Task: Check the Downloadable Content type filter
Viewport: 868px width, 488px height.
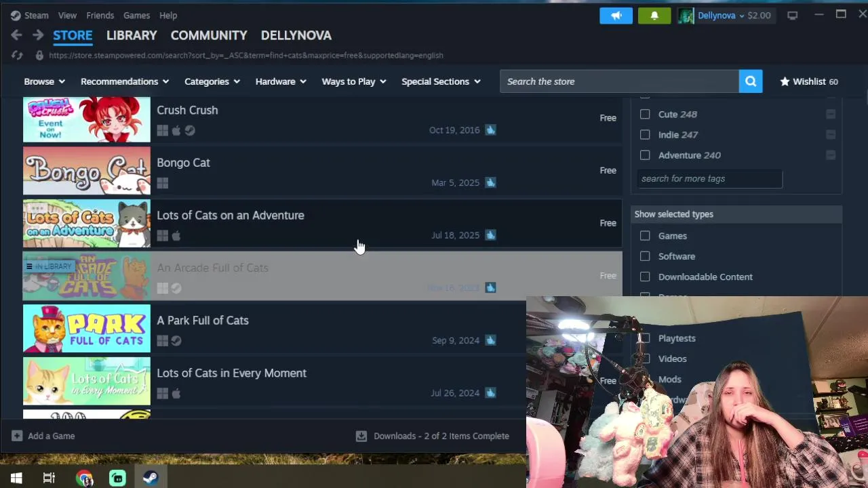Action: [645, 277]
